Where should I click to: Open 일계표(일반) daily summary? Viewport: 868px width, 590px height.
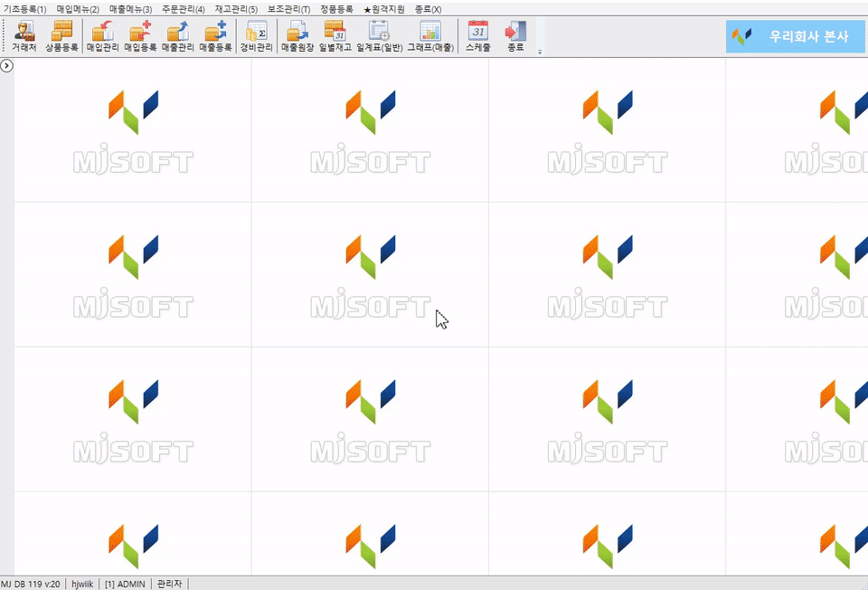pos(379,36)
